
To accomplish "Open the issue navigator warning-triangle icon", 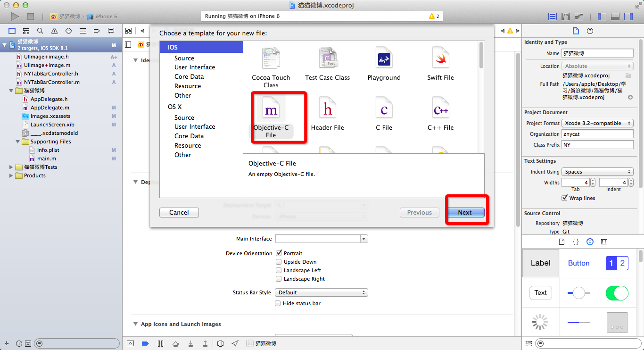I will coord(55,31).
